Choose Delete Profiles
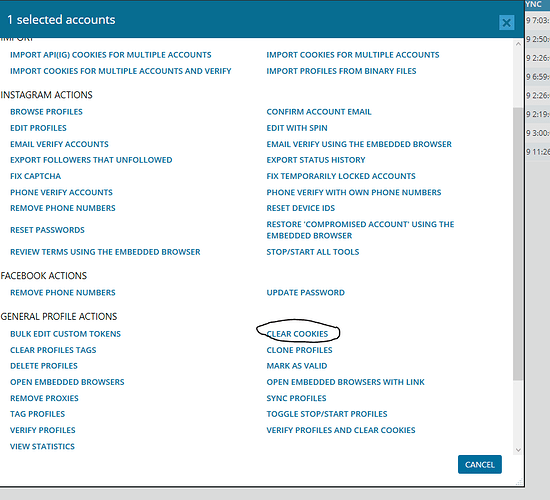The height and width of the screenshot is (500, 550). click(x=44, y=366)
